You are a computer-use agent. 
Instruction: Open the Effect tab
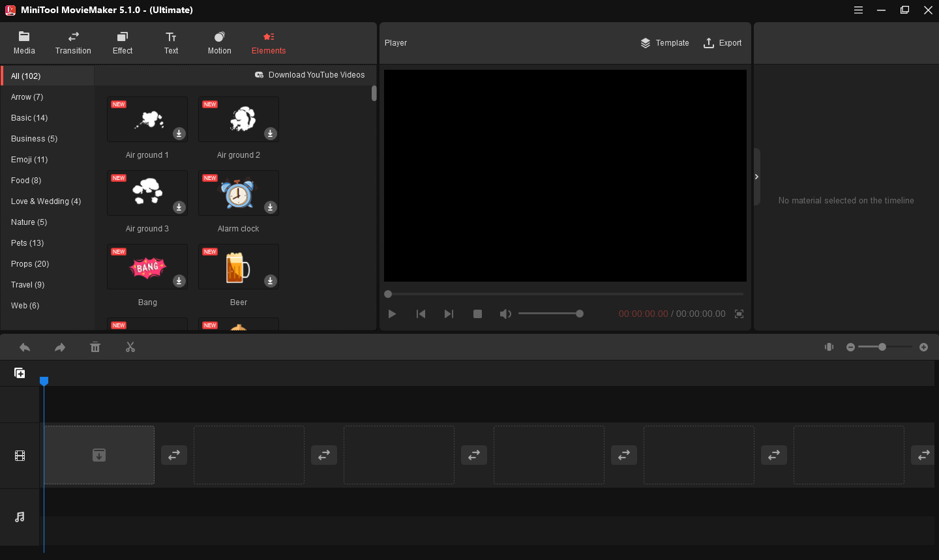[123, 43]
